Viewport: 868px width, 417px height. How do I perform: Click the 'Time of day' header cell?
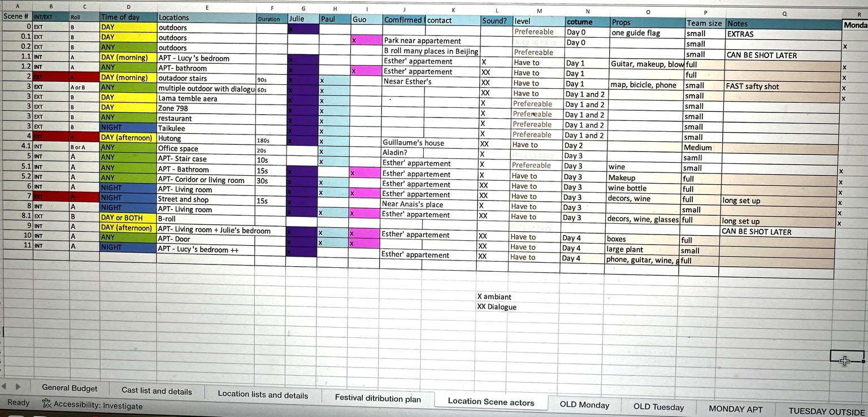(x=128, y=17)
